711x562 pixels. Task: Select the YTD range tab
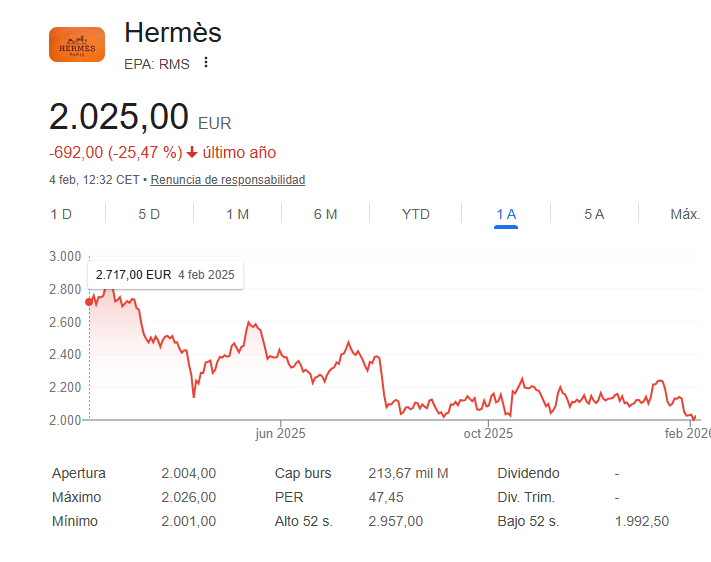click(x=415, y=214)
